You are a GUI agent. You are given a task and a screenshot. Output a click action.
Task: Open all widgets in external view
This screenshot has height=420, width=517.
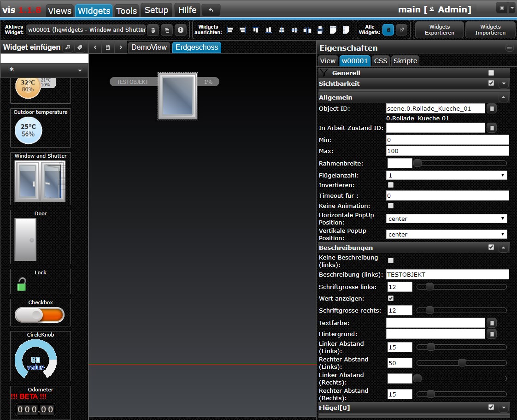tap(402, 30)
